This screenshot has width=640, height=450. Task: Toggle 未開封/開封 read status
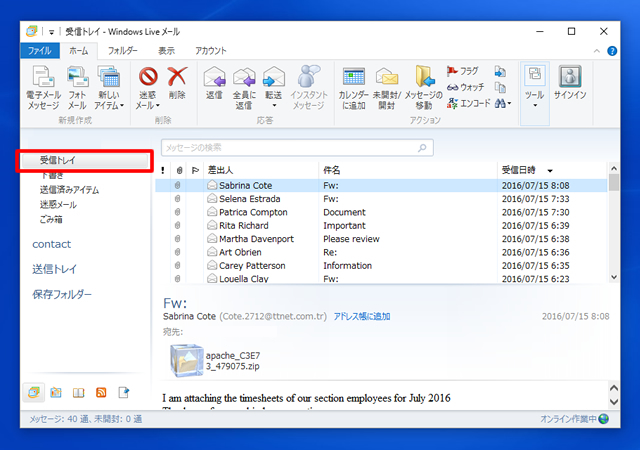click(387, 77)
